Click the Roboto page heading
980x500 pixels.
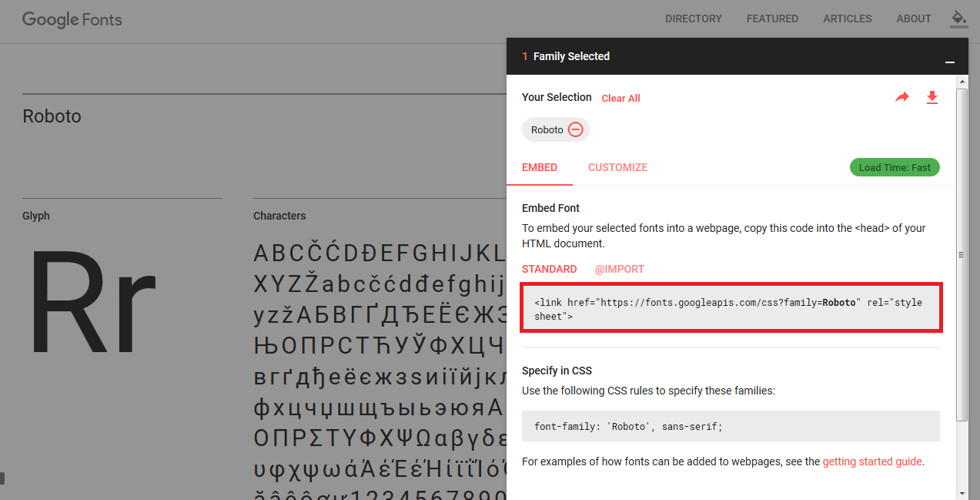(52, 116)
